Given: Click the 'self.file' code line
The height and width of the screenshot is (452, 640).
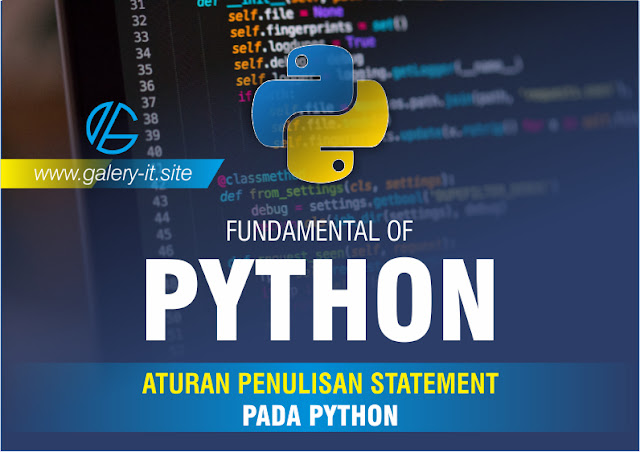Looking at the screenshot, I should coord(286,13).
